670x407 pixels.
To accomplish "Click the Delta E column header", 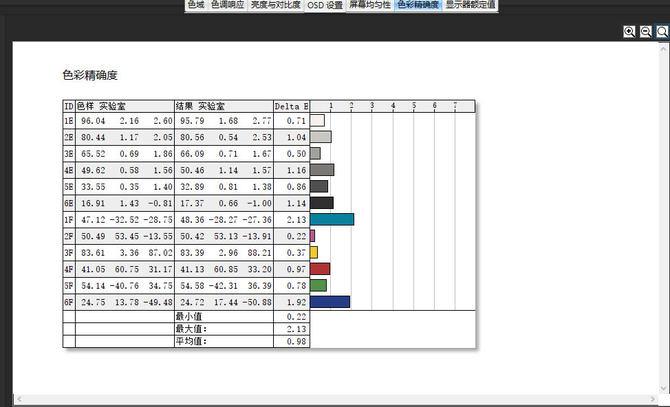I will [x=292, y=105].
